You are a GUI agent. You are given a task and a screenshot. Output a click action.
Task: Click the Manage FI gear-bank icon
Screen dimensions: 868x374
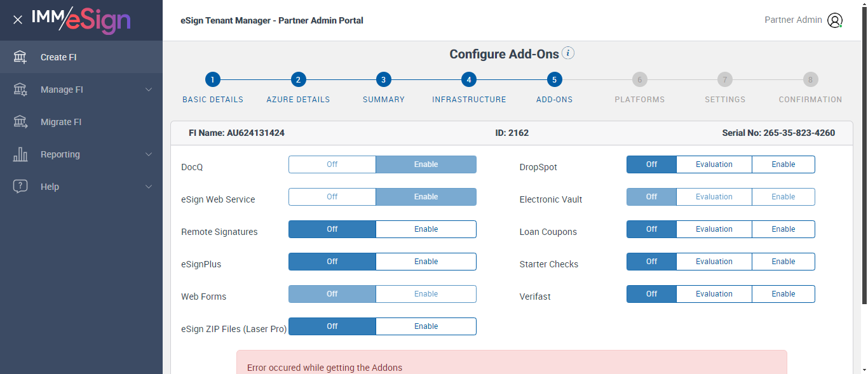click(20, 90)
